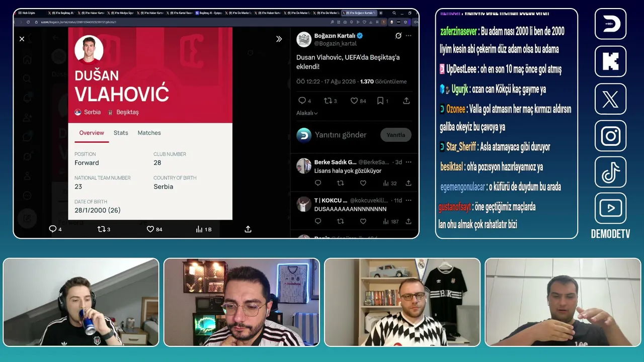The width and height of the screenshot is (644, 362).
Task: Select the Matches tab on the player card
Action: (x=149, y=133)
